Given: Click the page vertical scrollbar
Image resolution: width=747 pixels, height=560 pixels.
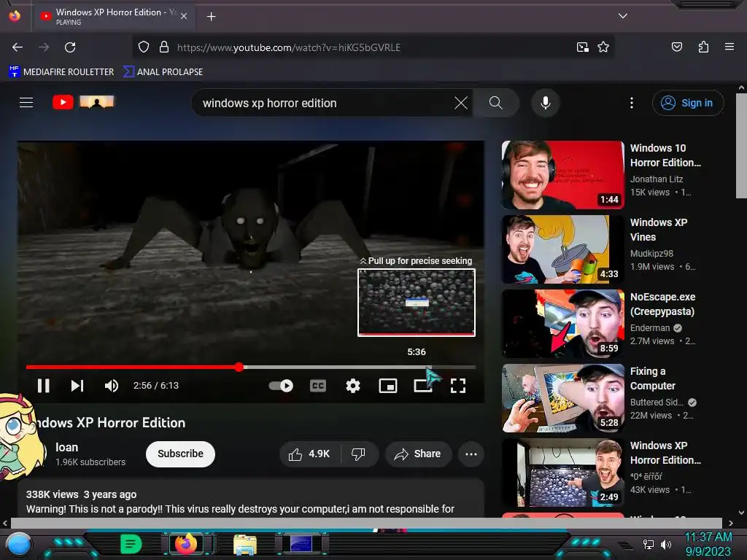Looking at the screenshot, I should [741, 147].
